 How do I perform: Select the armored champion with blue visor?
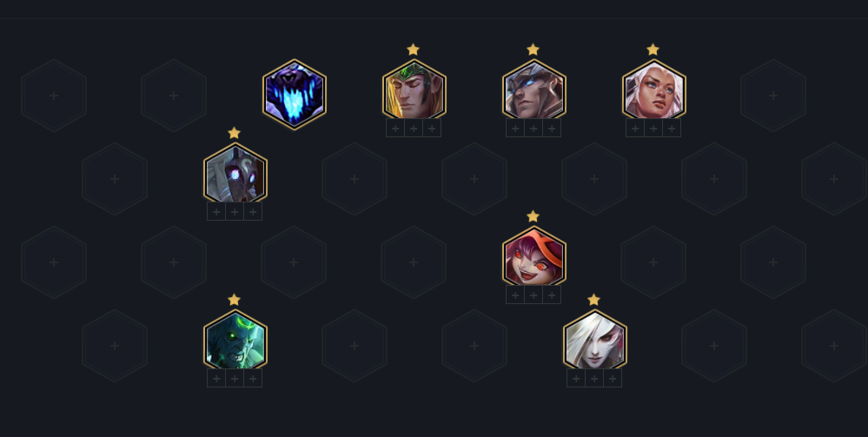534,90
